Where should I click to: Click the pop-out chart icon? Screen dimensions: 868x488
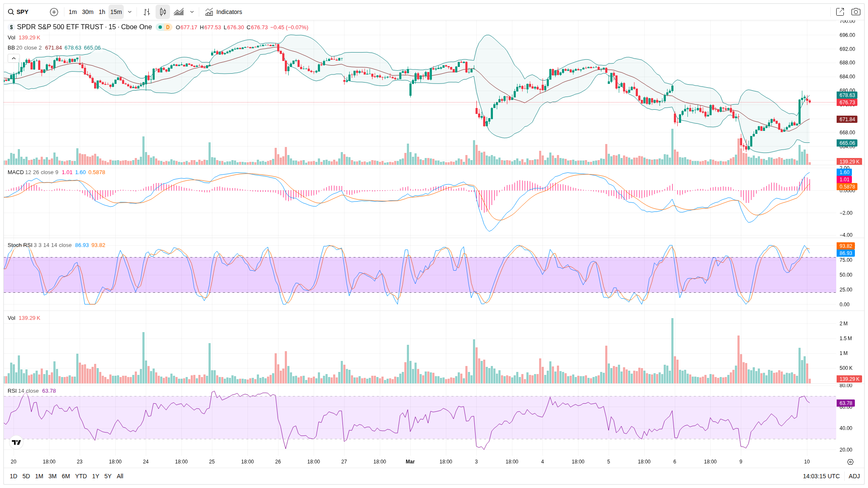click(840, 12)
